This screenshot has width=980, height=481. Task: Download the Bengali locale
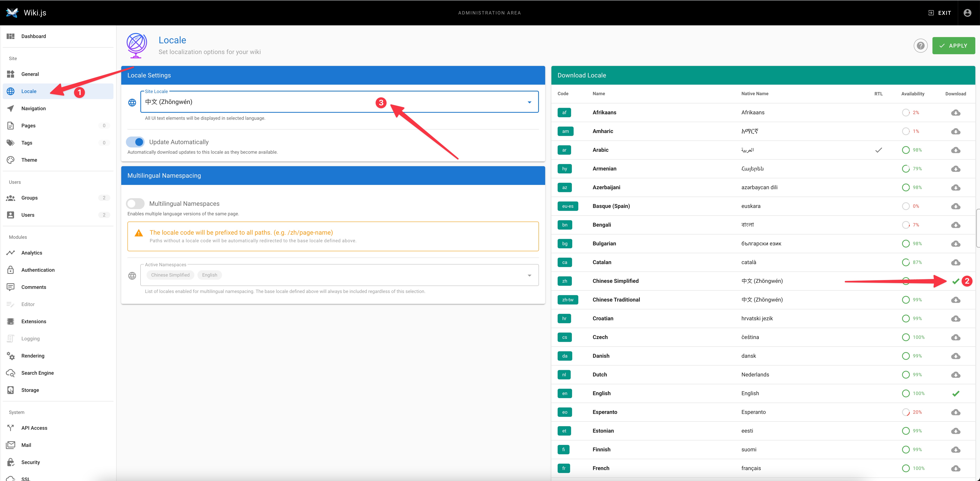(x=956, y=225)
